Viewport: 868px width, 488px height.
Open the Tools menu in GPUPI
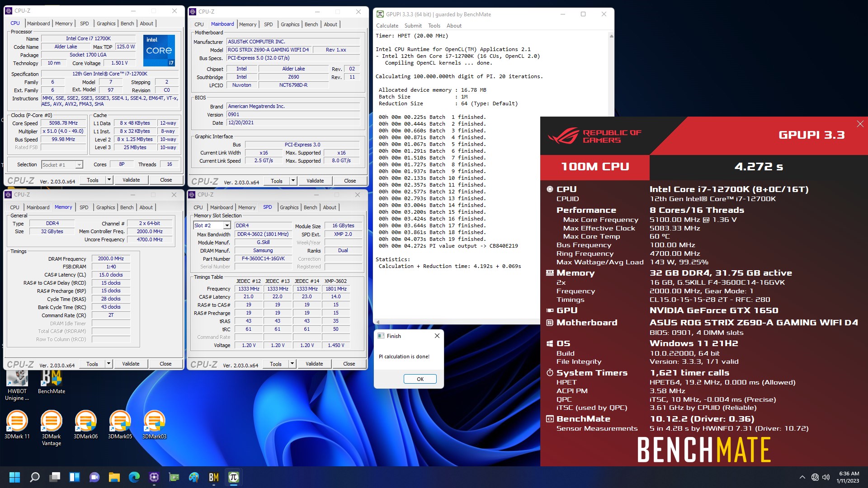point(434,26)
